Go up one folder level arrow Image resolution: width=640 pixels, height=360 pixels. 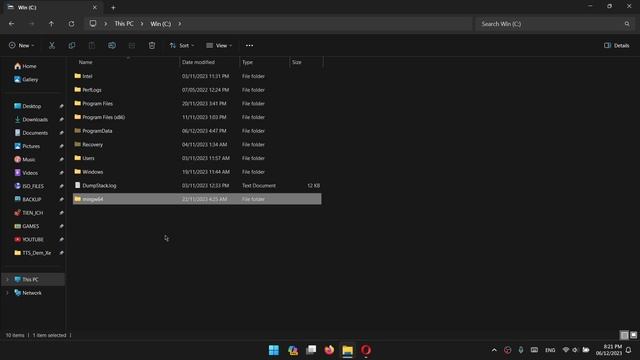51,24
